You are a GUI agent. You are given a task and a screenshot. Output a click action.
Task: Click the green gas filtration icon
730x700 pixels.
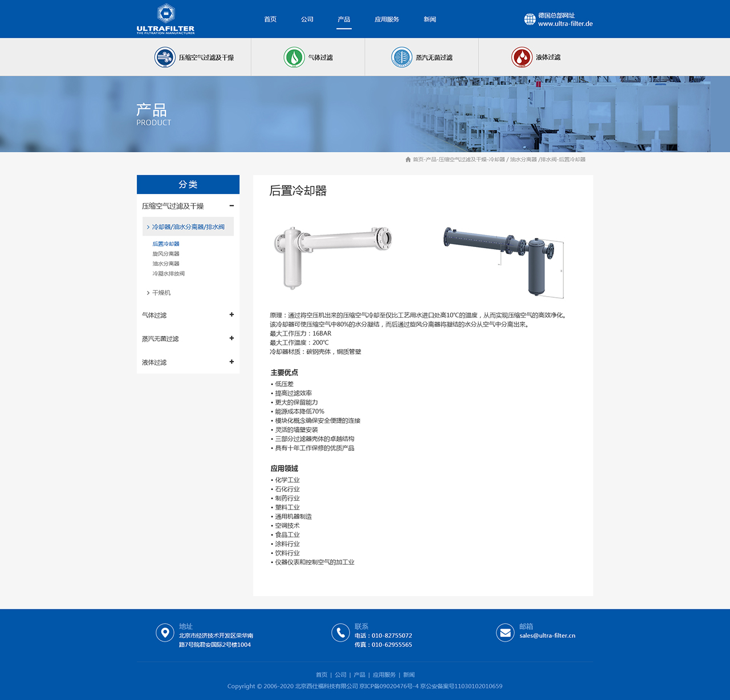[294, 58]
